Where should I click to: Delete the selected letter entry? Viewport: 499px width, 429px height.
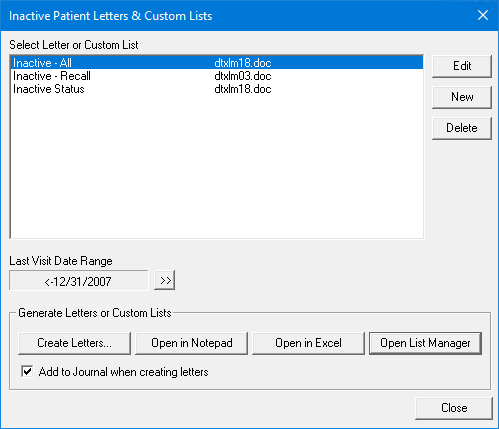click(462, 128)
